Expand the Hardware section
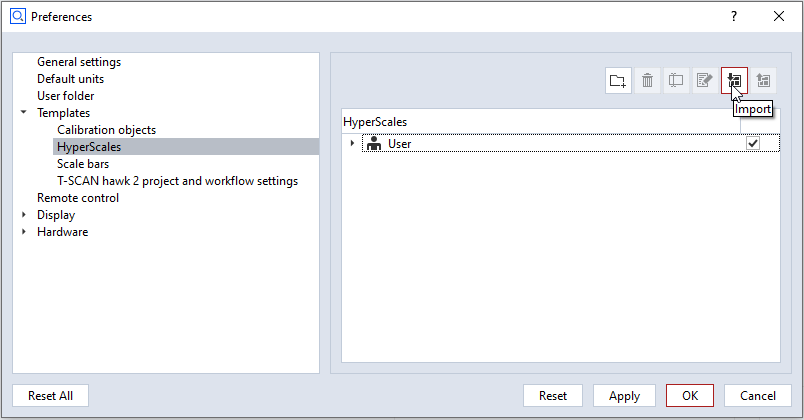 point(24,232)
